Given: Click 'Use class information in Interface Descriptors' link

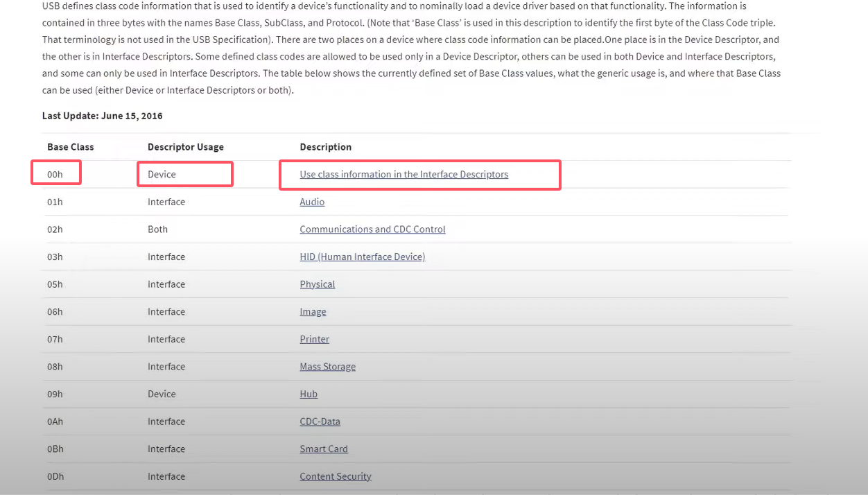Looking at the screenshot, I should coord(403,175).
